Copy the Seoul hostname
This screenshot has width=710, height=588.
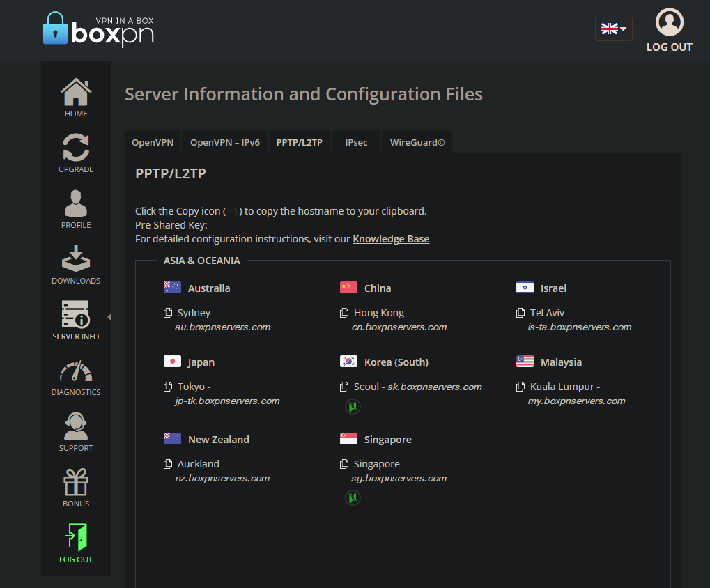(x=344, y=386)
